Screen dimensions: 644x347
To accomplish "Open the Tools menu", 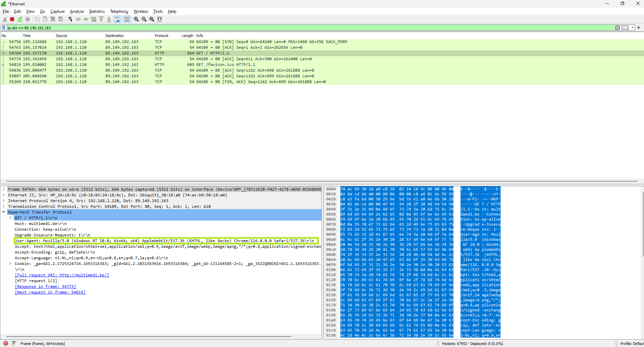I will pos(158,11).
